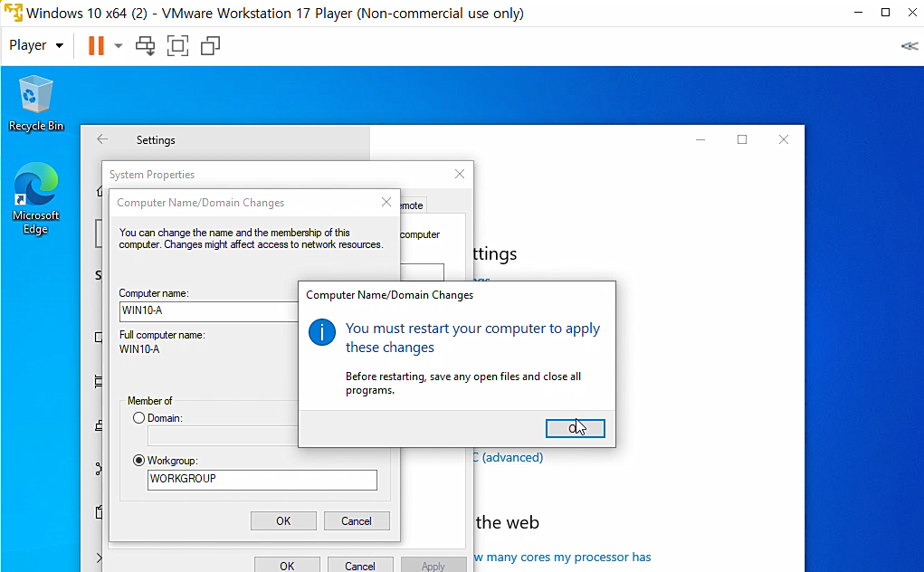This screenshot has height=572, width=924.
Task: Click Cancel in Computer Name/Domain Changes dialog
Action: 357,520
